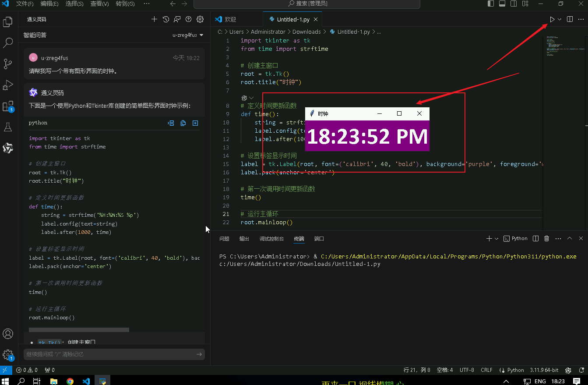588x385 pixels.
Task: Open the Run and Debug view
Action: pos(8,85)
